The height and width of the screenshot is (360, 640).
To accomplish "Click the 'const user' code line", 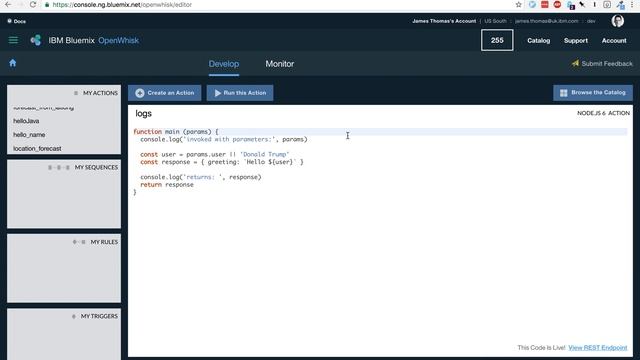I will pos(215,155).
